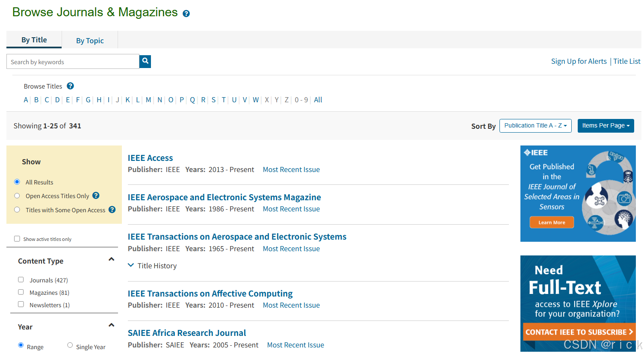Check the Magazines (81) filter

21,292
